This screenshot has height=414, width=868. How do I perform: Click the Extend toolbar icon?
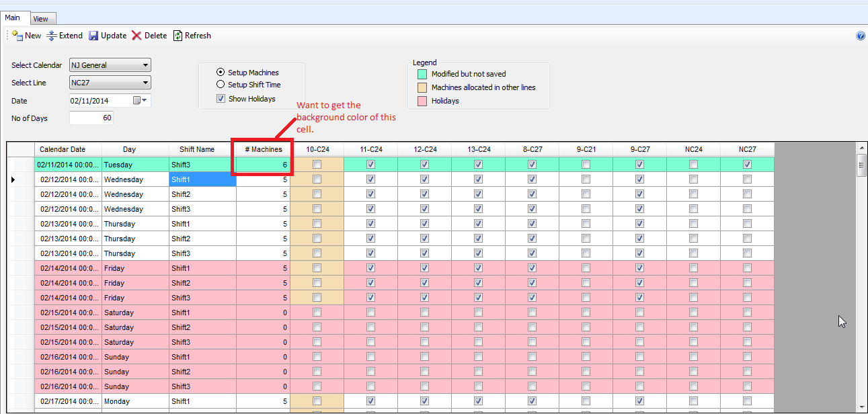pos(52,36)
